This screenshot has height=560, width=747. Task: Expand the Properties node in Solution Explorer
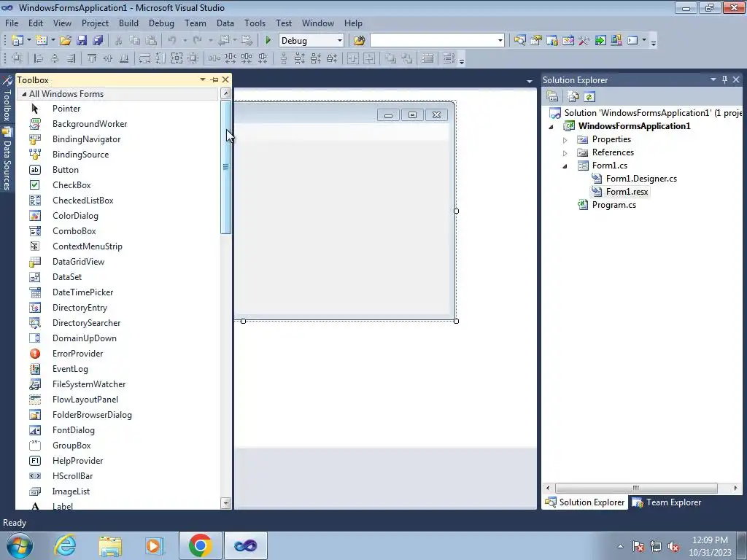(x=565, y=140)
